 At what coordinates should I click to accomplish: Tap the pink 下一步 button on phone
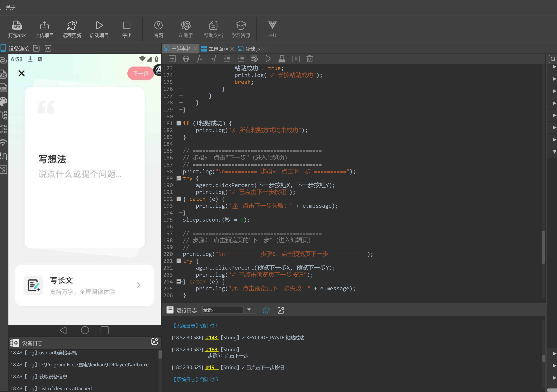pos(141,73)
